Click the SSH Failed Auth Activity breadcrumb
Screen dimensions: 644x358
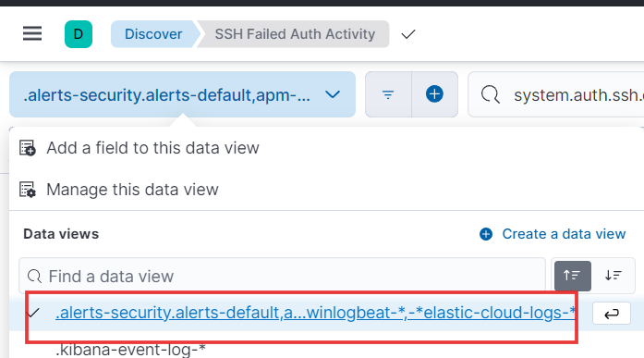[295, 34]
